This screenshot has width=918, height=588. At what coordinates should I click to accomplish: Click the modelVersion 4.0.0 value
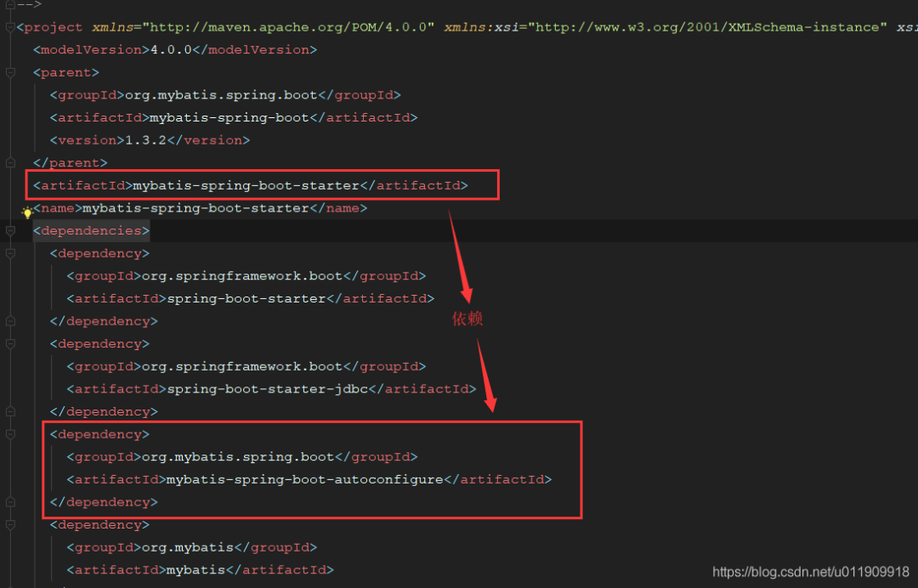pyautogui.click(x=171, y=50)
